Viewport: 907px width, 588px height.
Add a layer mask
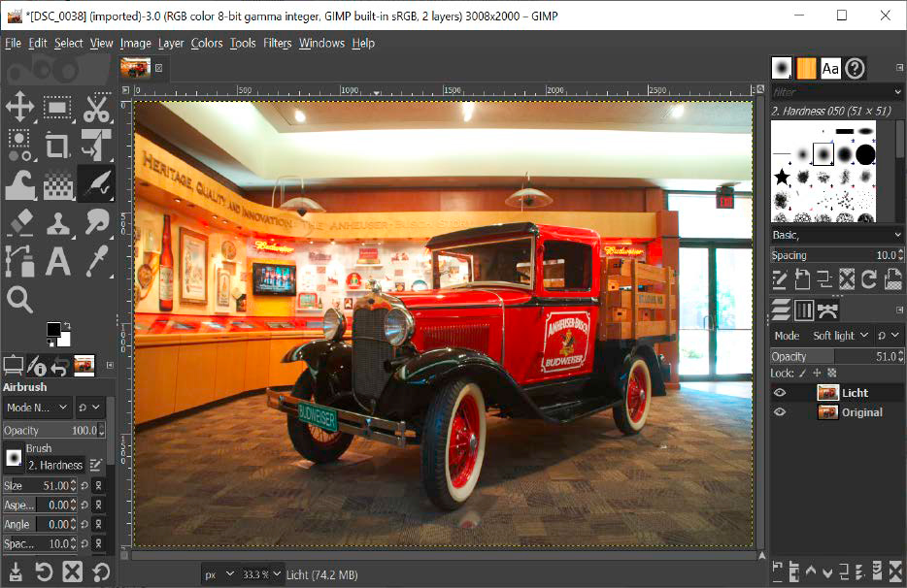pyautogui.click(x=878, y=572)
